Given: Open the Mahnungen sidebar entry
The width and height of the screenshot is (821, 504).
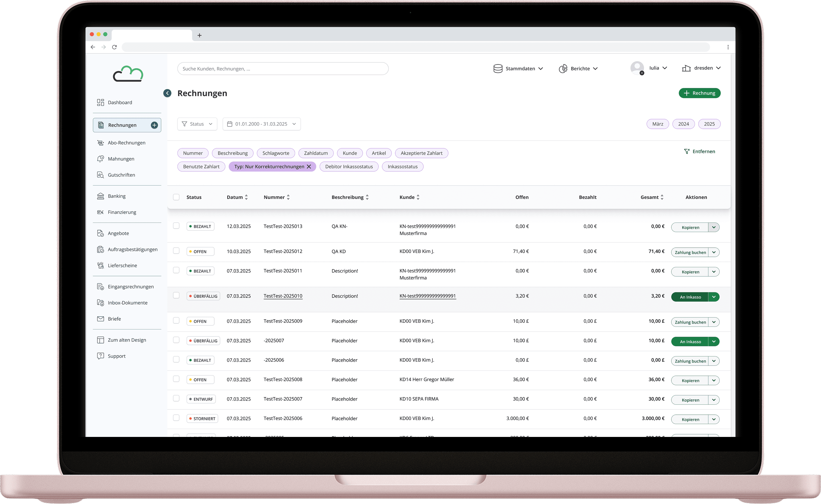Looking at the screenshot, I should point(121,159).
